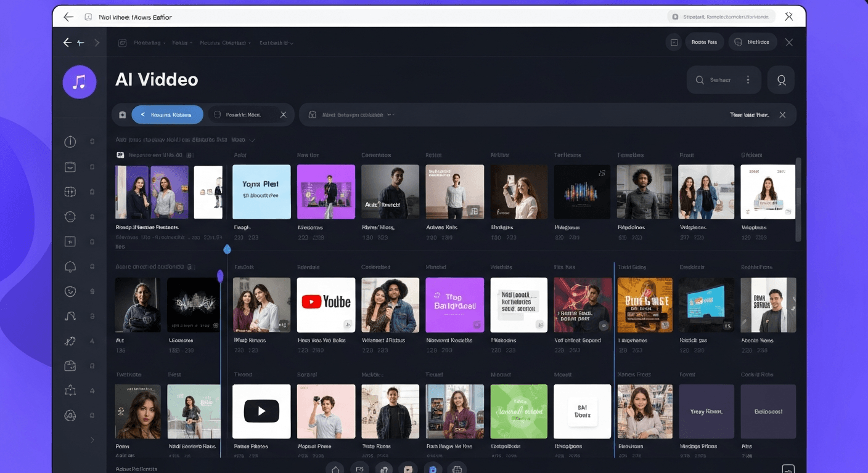868x473 pixels.
Task: Open the rightmost menu in the top navigation bar
Action: (x=277, y=42)
